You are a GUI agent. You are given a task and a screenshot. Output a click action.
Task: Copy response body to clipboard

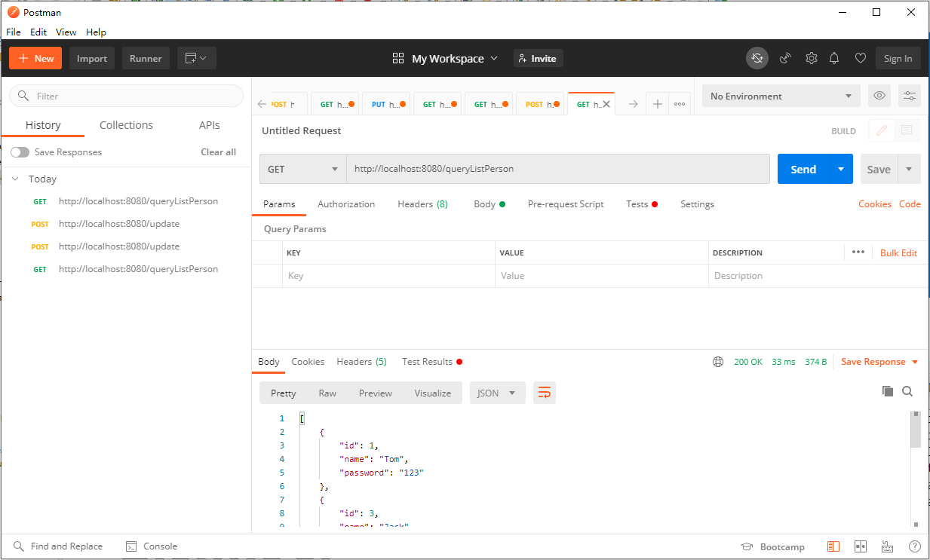(x=888, y=391)
